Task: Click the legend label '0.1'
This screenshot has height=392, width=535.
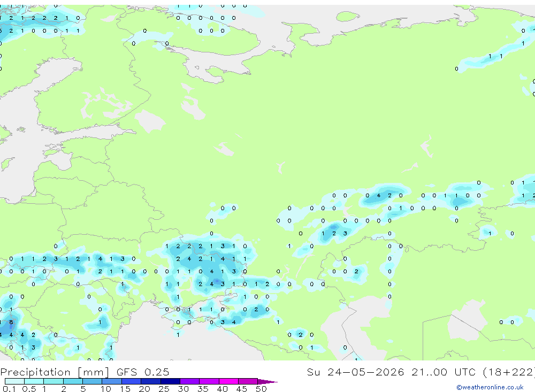Action: click(x=9, y=389)
